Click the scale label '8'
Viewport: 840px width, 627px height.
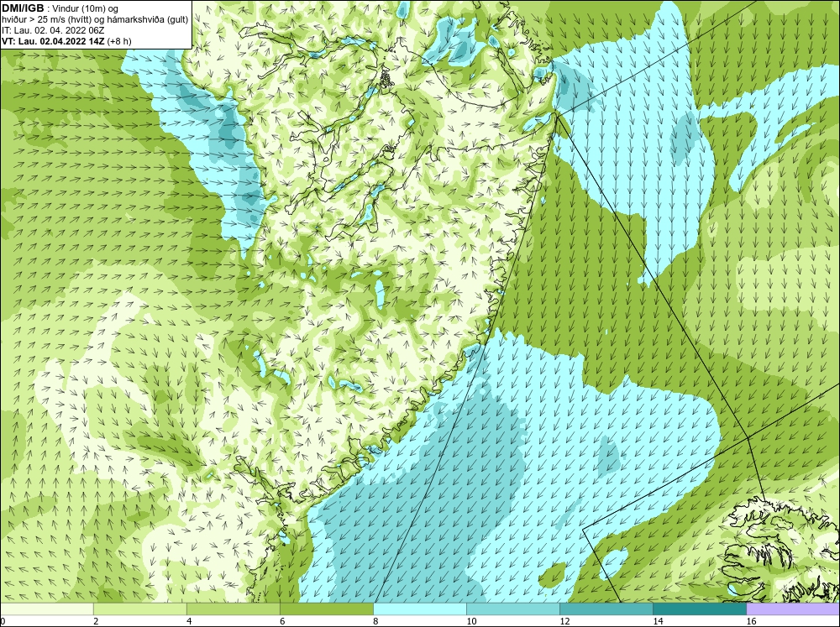375,621
